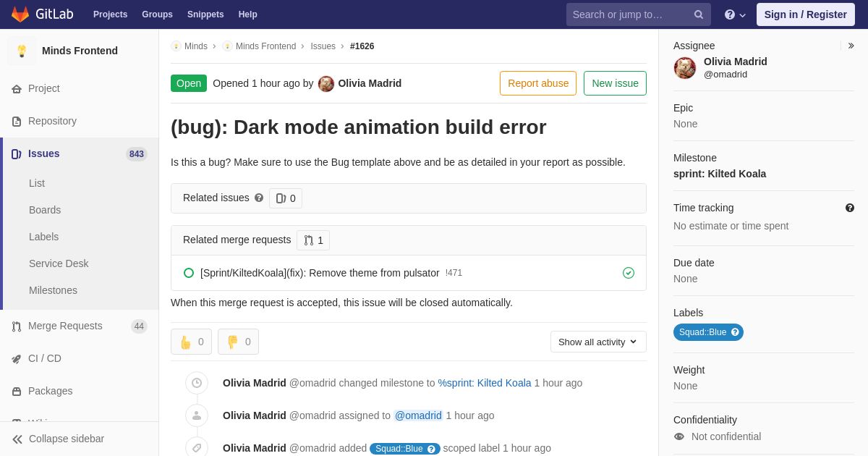Image resolution: width=868 pixels, height=456 pixels.
Task: Click the Olivia Madrid author name link
Action: pyautogui.click(x=370, y=83)
